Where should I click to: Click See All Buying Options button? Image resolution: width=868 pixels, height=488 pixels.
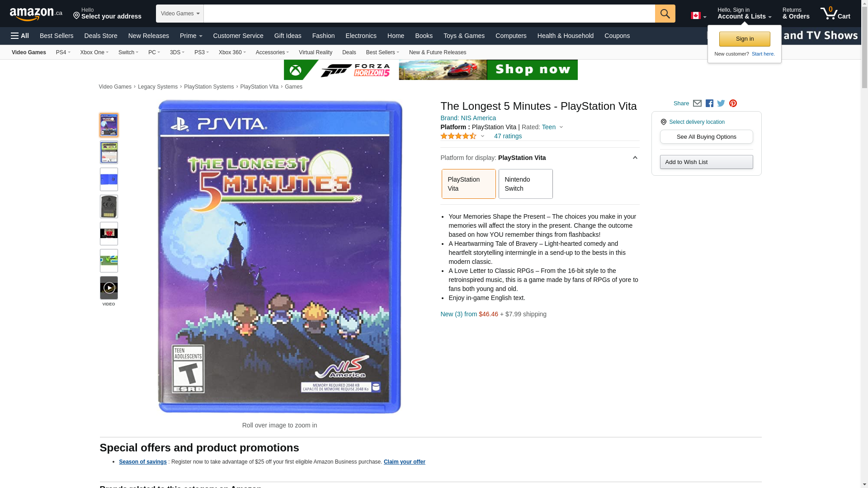pos(706,137)
